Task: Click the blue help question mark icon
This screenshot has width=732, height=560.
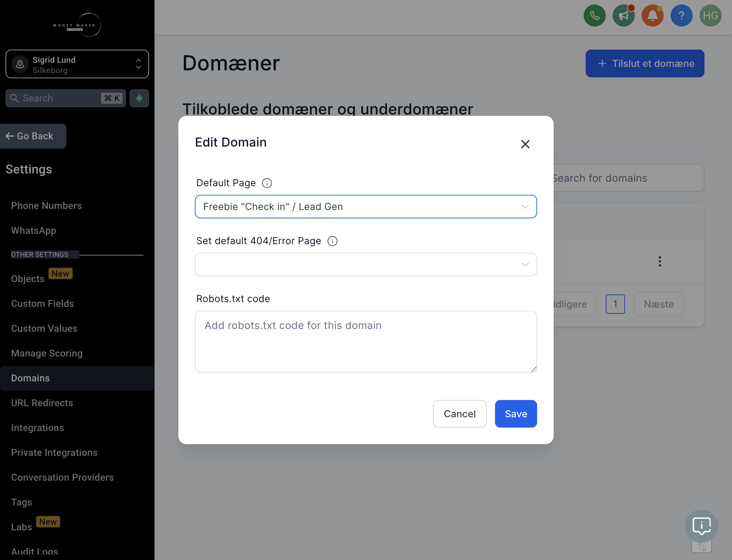Action: click(x=681, y=16)
